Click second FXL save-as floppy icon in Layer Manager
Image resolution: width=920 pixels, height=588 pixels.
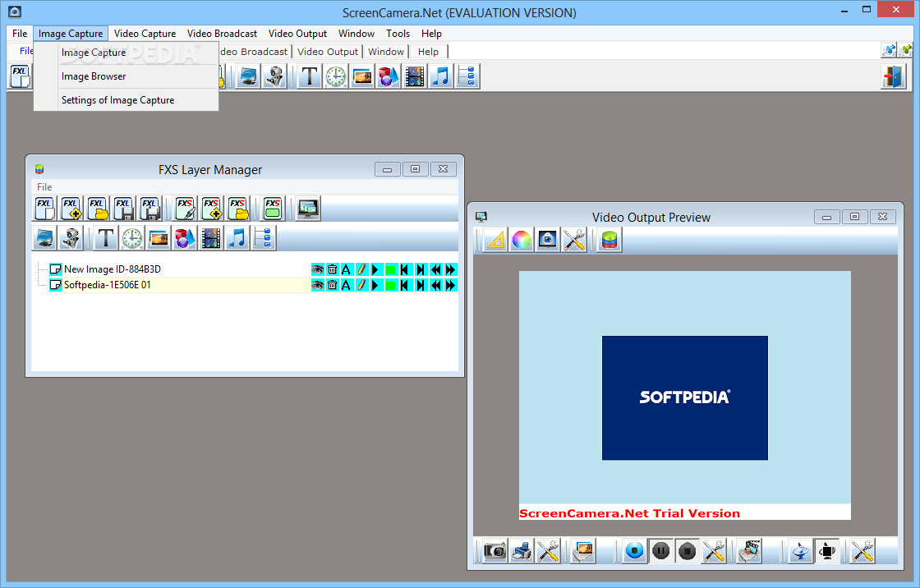pyautogui.click(x=149, y=209)
